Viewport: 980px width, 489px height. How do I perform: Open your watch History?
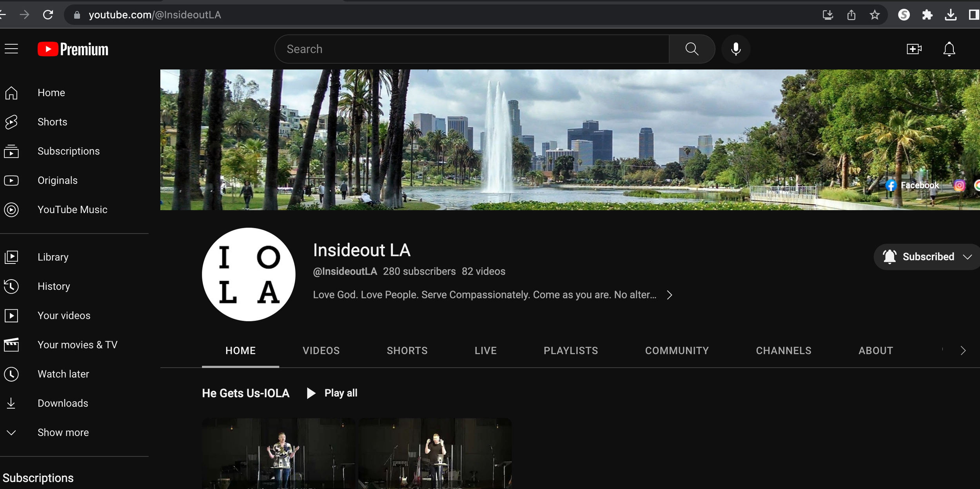(54, 286)
